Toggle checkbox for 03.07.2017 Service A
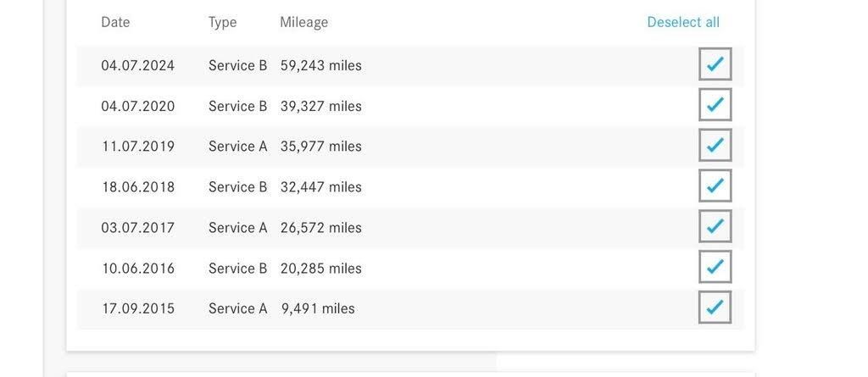868x377 pixels. coord(715,226)
